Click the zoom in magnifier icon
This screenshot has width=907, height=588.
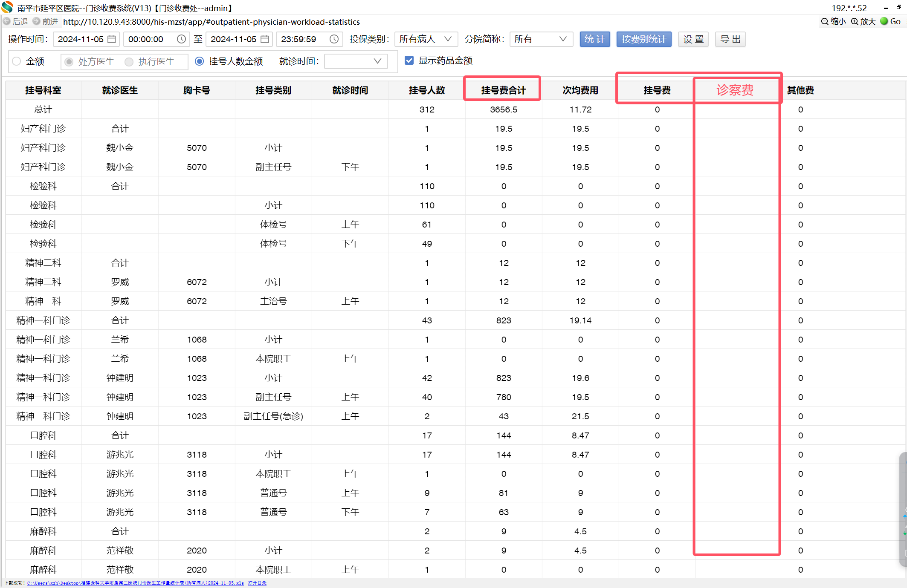click(855, 21)
